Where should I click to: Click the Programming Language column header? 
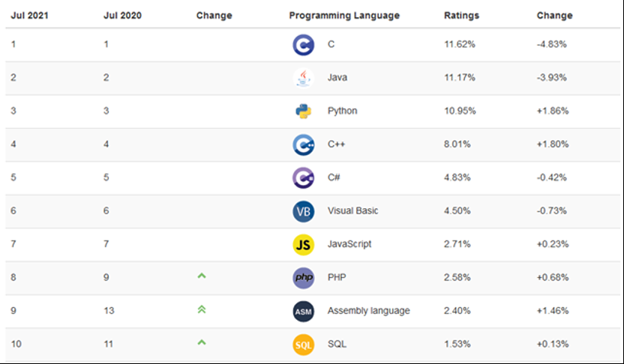tap(344, 16)
